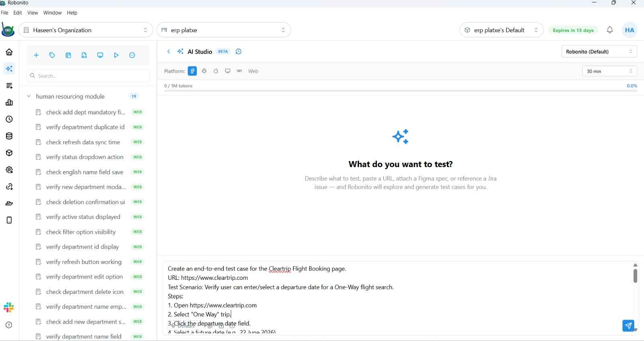Open test 'verify department duplicate id'

[x=85, y=127]
